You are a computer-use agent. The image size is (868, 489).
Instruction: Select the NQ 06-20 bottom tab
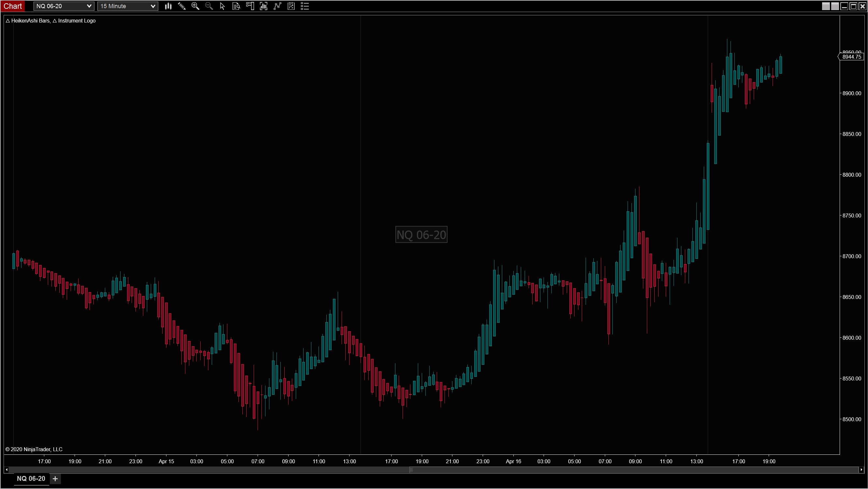(x=31, y=479)
